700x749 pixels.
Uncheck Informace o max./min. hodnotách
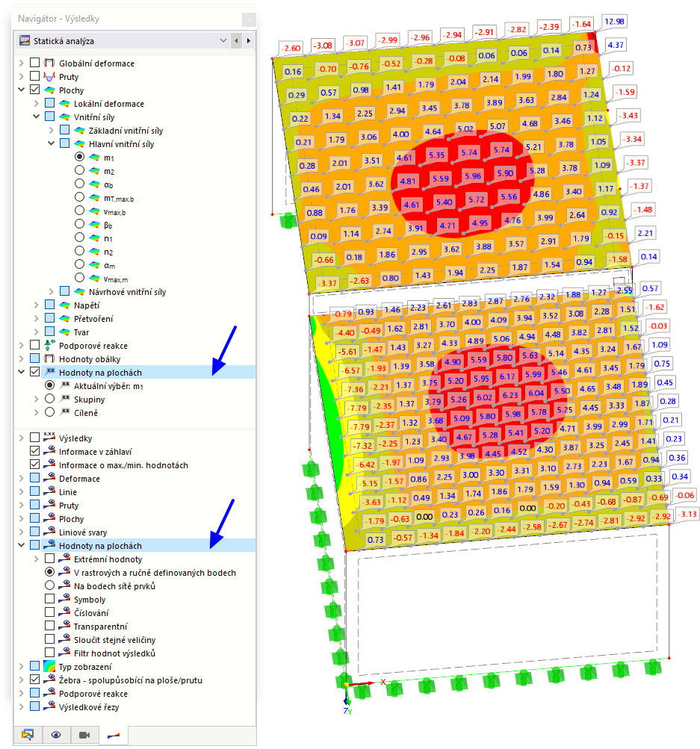click(x=34, y=464)
